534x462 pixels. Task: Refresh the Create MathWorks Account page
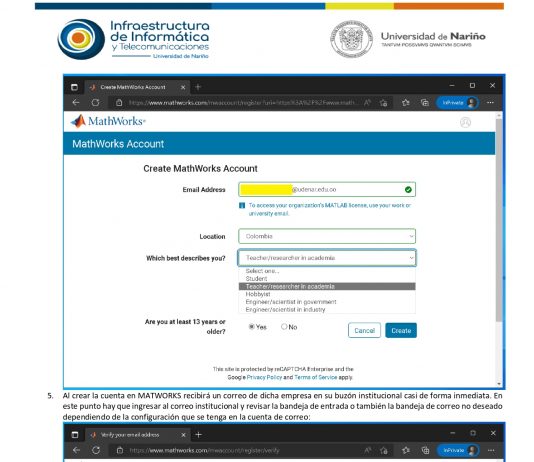click(95, 102)
